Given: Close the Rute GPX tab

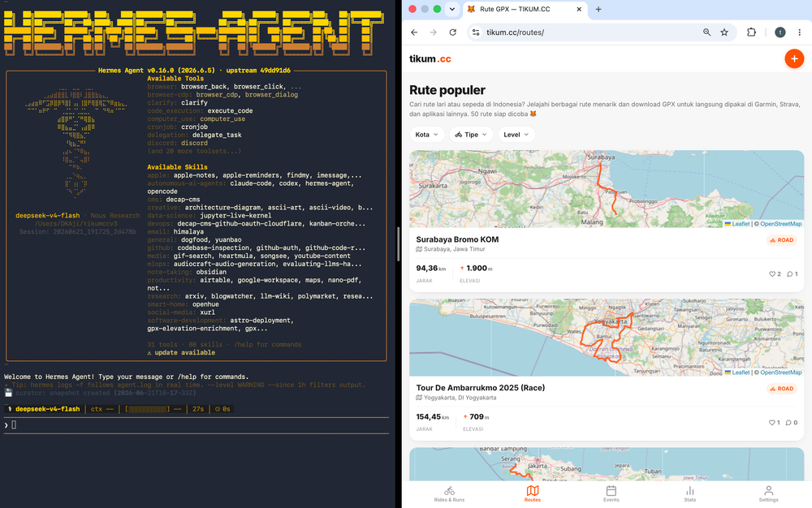Looking at the screenshot, I should (579, 9).
